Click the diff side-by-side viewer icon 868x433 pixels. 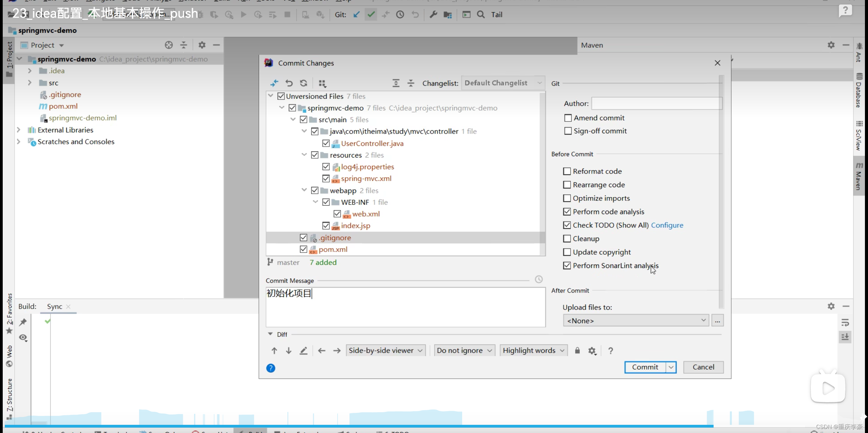tap(384, 350)
